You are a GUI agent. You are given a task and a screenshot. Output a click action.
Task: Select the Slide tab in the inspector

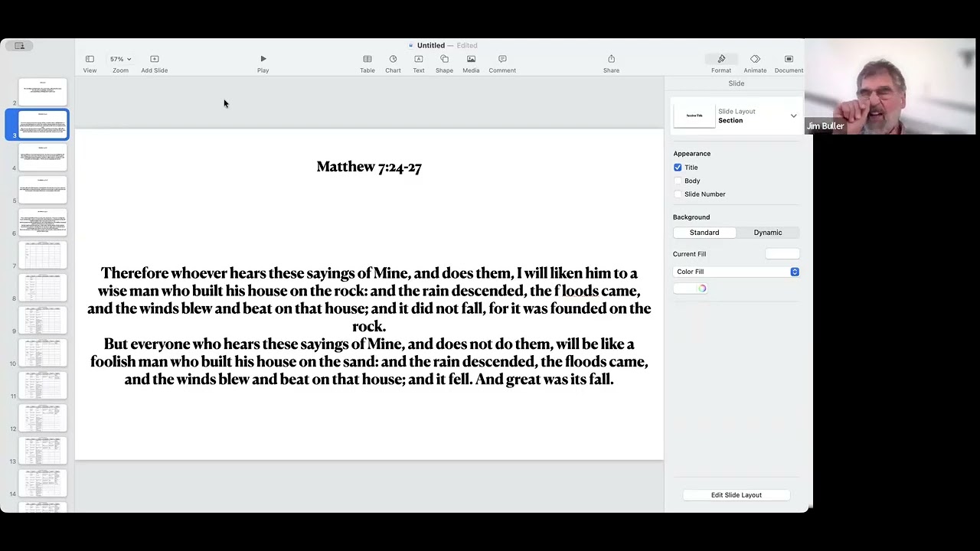[737, 83]
